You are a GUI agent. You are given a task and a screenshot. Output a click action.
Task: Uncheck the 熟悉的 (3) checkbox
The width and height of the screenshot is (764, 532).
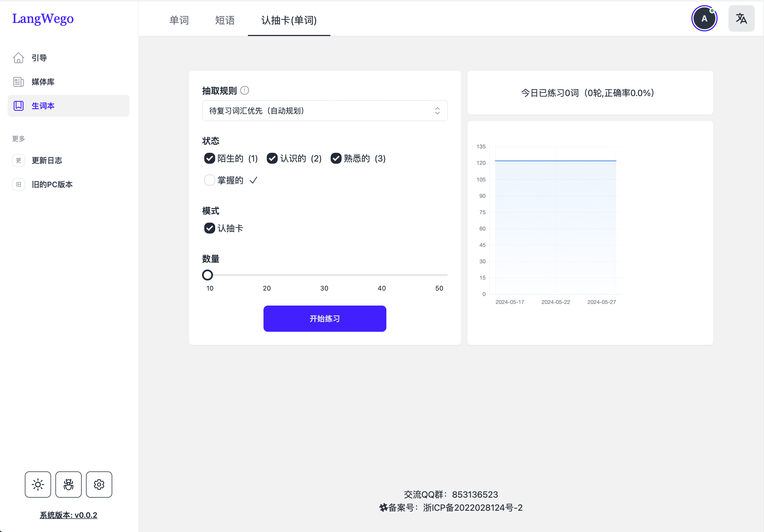[x=336, y=158]
